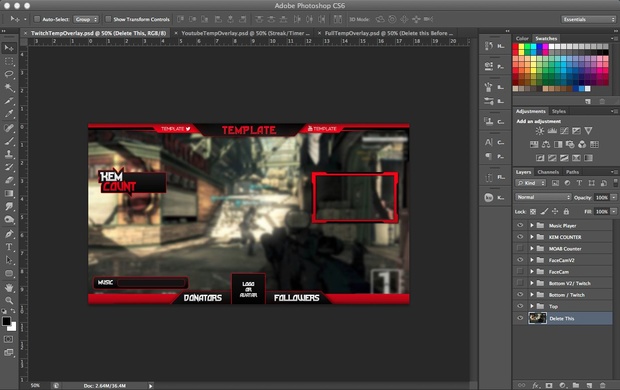The height and width of the screenshot is (390, 620).
Task: Toggle Quick Mask mode icon
Action: coord(8,339)
